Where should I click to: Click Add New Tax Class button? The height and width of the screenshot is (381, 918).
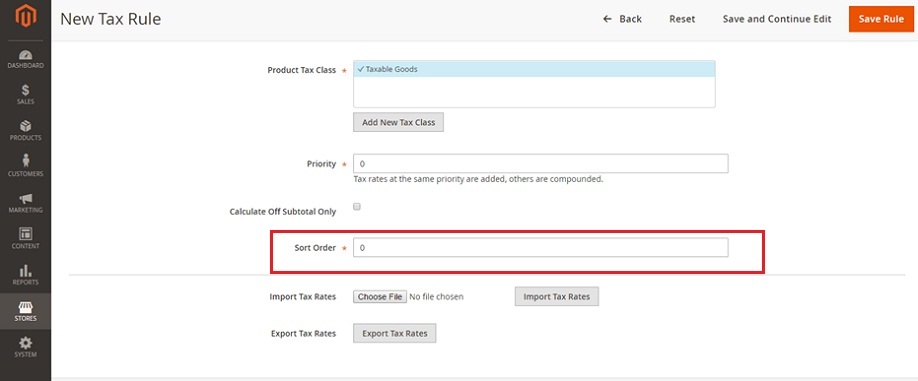point(398,122)
